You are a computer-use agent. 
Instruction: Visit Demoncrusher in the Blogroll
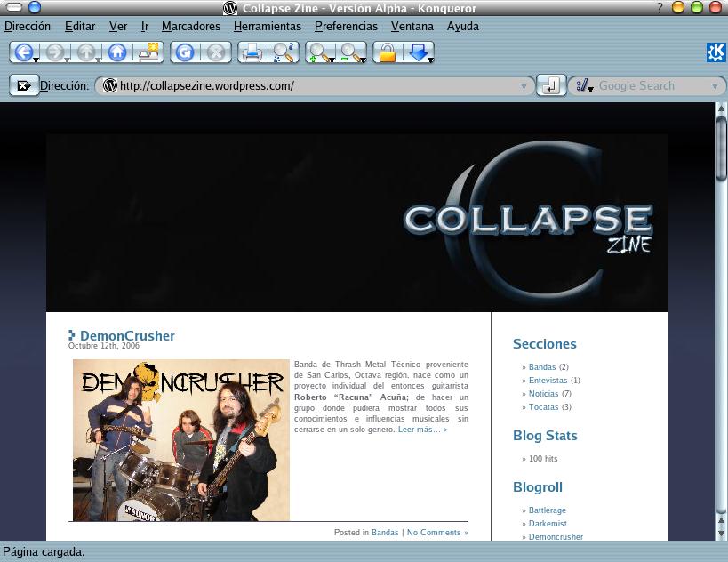[x=556, y=536]
